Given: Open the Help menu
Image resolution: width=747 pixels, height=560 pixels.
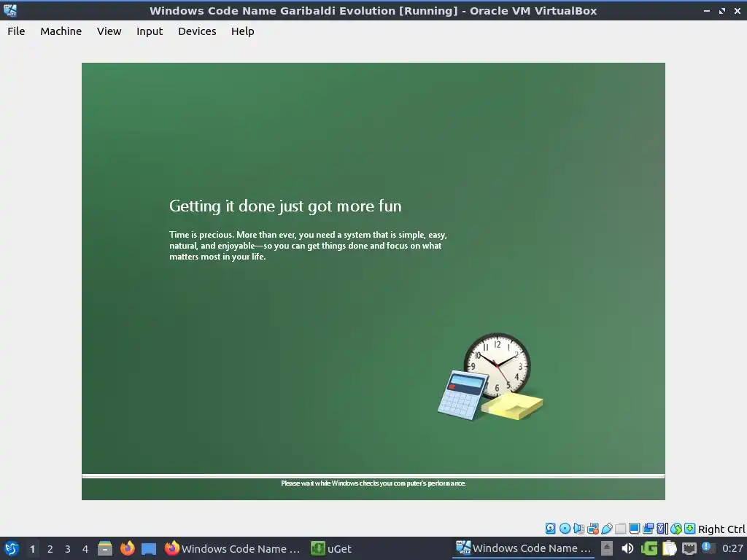Looking at the screenshot, I should click(x=242, y=31).
